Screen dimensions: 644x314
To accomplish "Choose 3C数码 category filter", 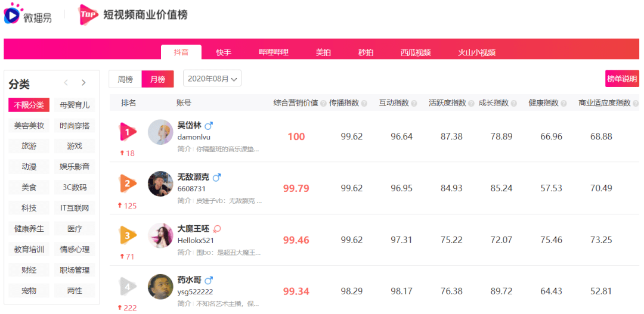I will 75,188.
